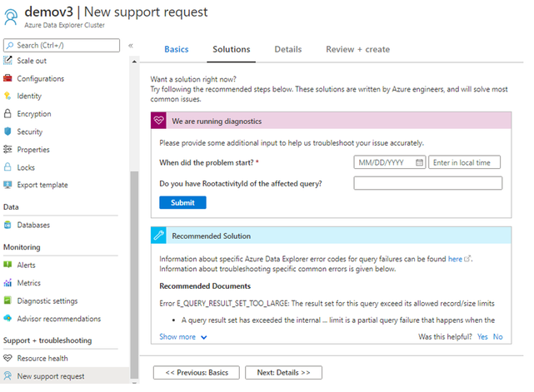
Task: Focus the Search (Ctrl+/) field
Action: (x=62, y=45)
